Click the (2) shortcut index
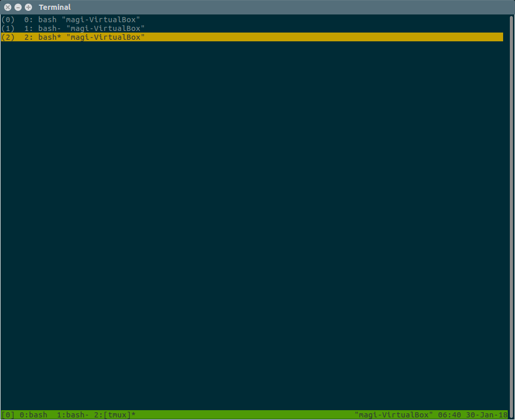This screenshot has width=515, height=420. point(8,37)
